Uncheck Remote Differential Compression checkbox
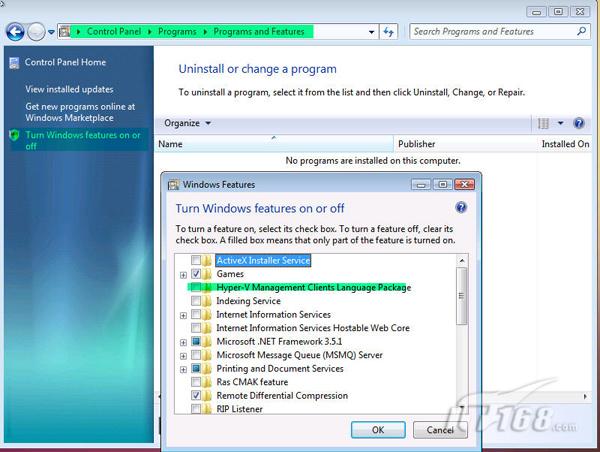The width and height of the screenshot is (600, 452). coord(196,395)
